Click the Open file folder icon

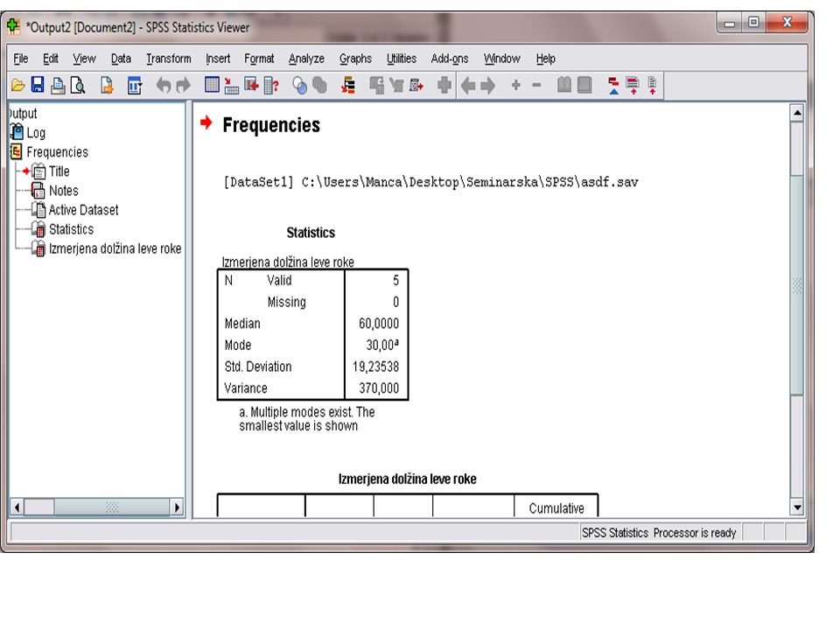coord(17,85)
